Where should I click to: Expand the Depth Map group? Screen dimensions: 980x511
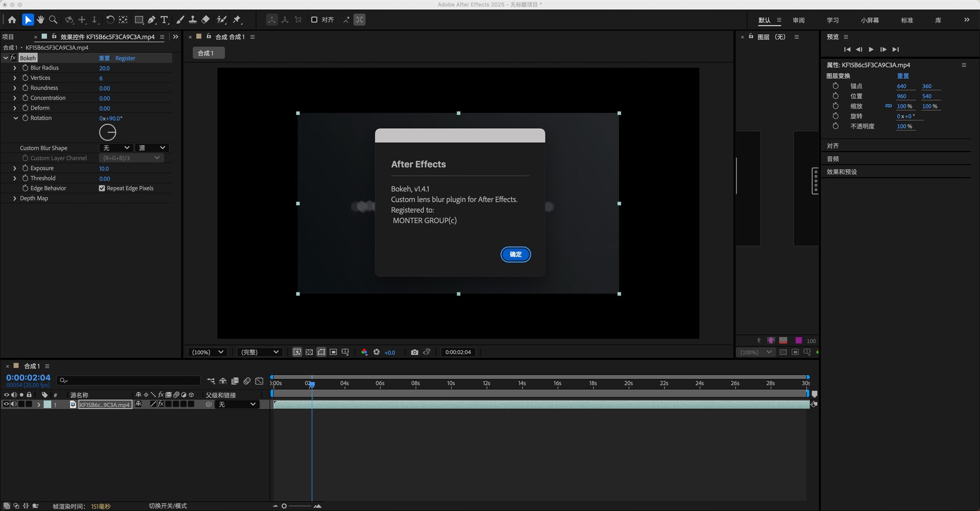point(15,199)
